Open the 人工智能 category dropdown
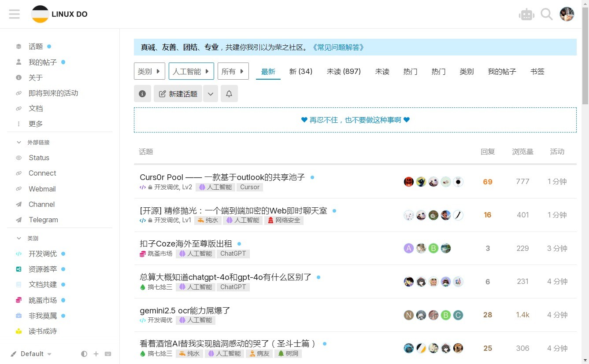The width and height of the screenshot is (589, 364). point(191,71)
